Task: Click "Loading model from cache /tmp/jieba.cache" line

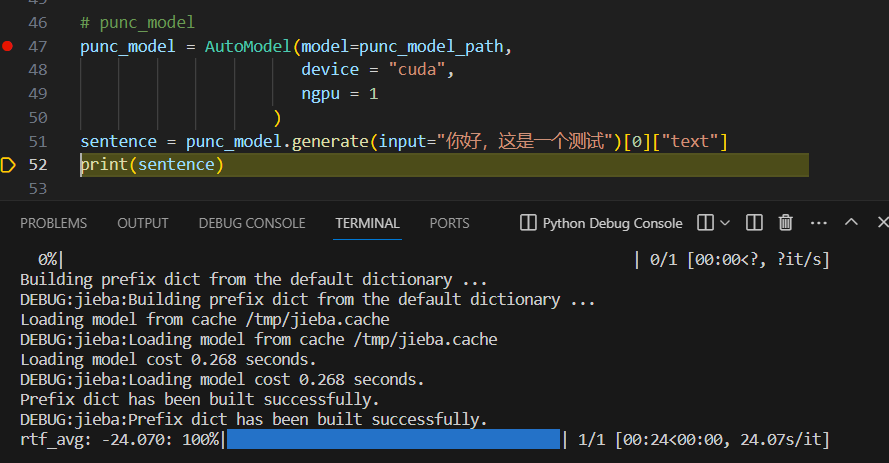Action: pyautogui.click(x=205, y=320)
